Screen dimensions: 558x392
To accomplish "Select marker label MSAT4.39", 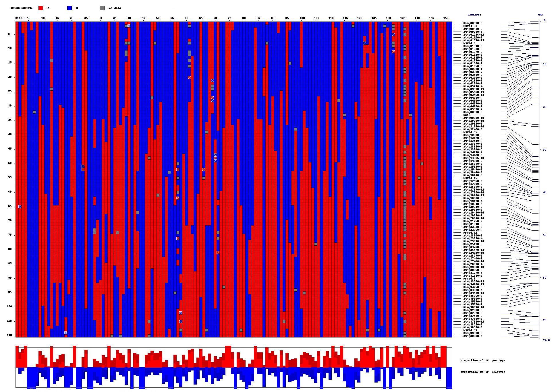I will (470, 26).
